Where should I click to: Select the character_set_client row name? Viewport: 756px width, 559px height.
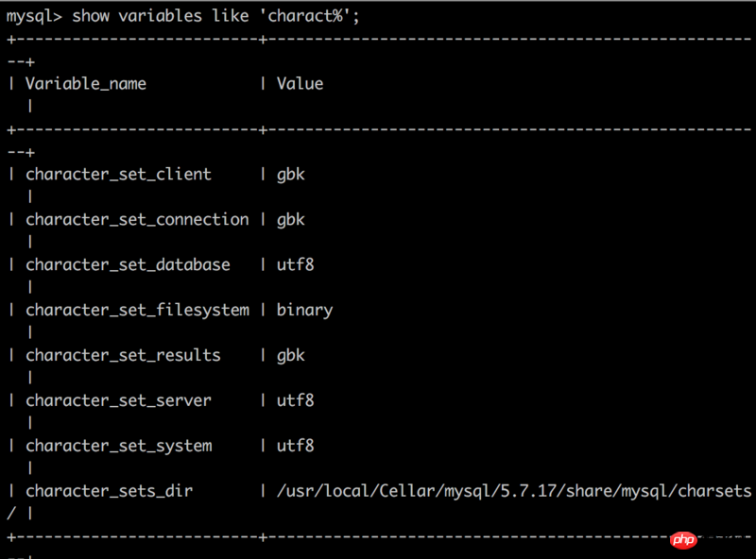[119, 175]
